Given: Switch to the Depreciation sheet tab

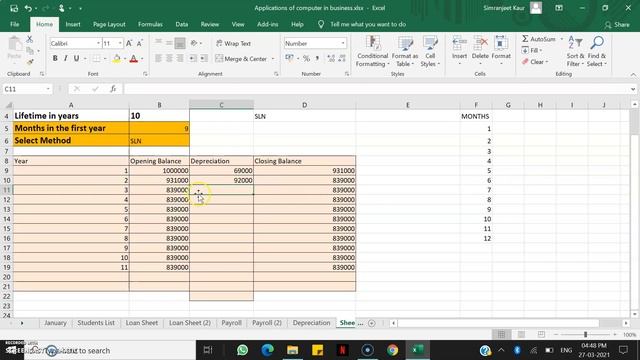Looking at the screenshot, I should click(311, 323).
